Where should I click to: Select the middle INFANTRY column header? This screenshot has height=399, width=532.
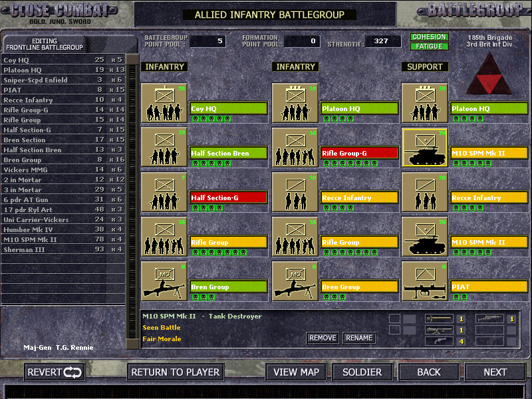(295, 67)
